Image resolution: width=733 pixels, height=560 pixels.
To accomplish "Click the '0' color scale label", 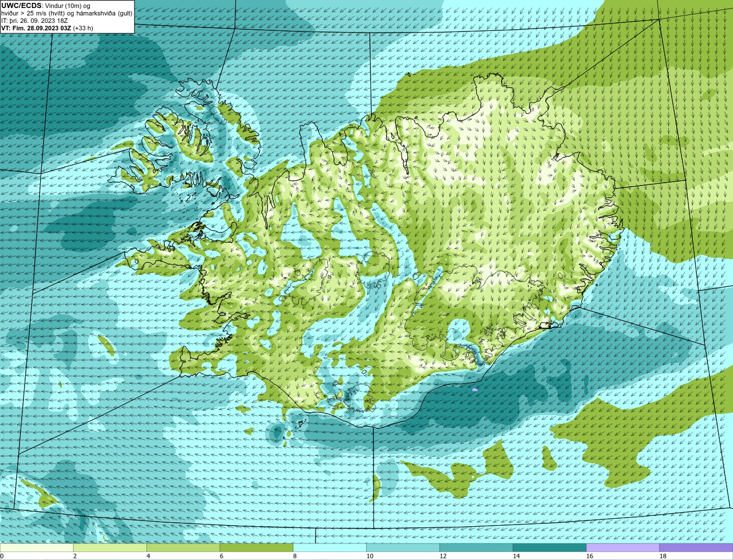I will (x=2, y=556).
